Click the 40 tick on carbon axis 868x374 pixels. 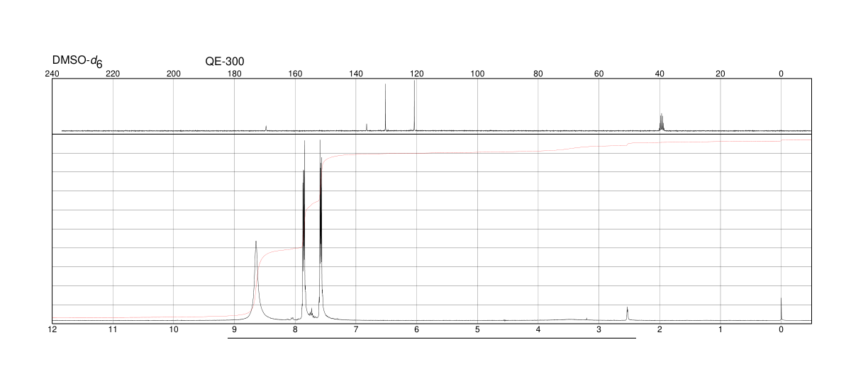pos(660,74)
